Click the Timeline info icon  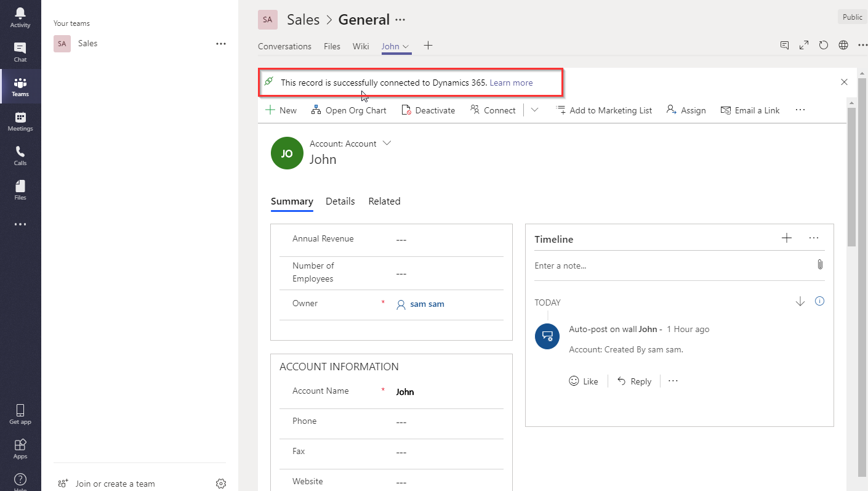click(819, 301)
